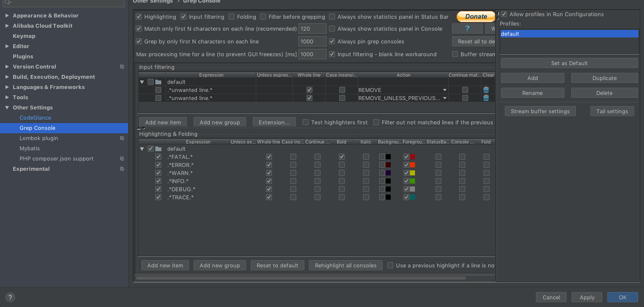Select CodeGlance in the settings tree

[35, 118]
